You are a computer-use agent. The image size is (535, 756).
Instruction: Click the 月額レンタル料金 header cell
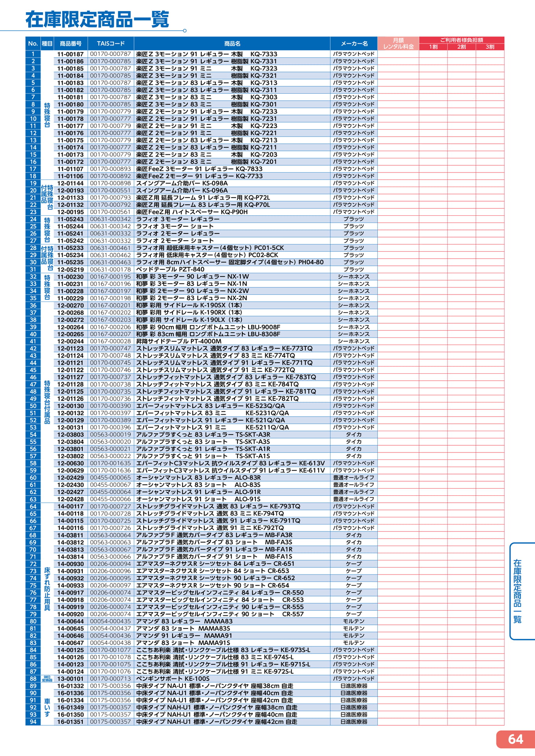point(398,43)
